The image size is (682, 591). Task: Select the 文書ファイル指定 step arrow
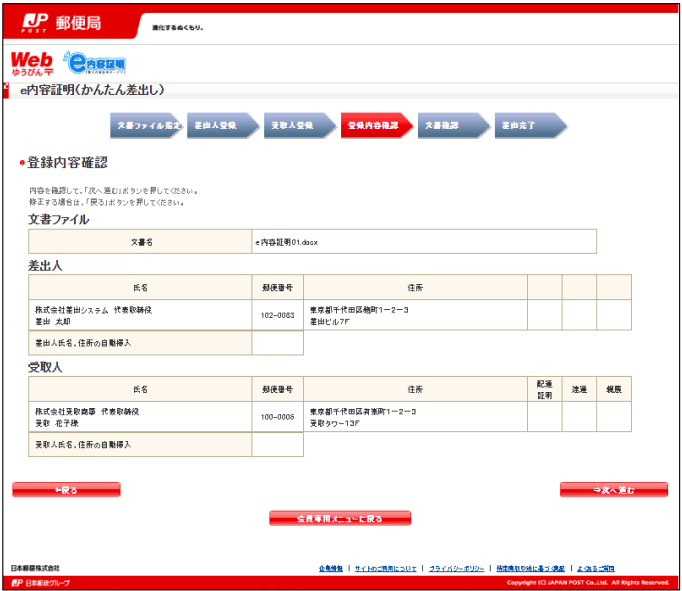146,125
